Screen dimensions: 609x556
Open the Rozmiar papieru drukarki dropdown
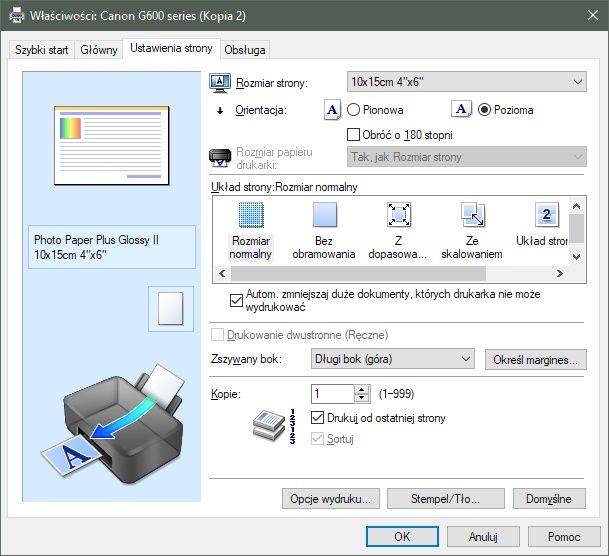click(x=466, y=157)
